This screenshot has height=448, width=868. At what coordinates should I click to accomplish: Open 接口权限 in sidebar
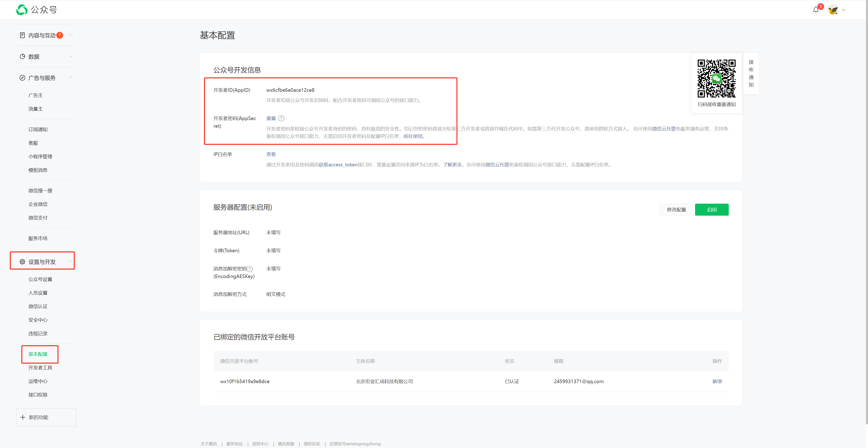(x=38, y=395)
